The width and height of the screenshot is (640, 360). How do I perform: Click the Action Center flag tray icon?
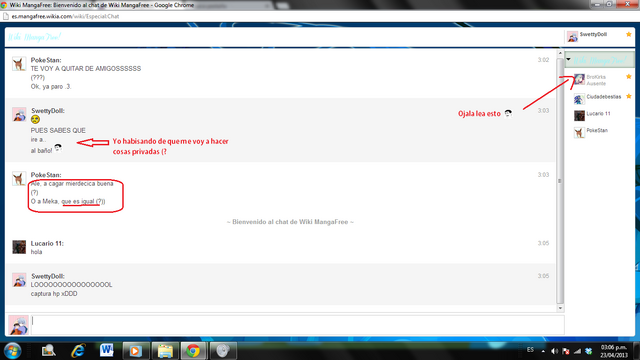[x=566, y=351]
